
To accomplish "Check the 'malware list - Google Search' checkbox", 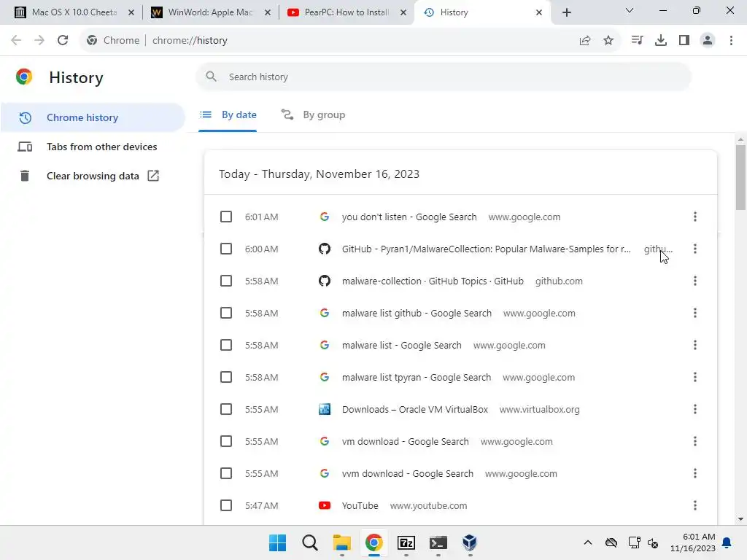I will point(226,345).
